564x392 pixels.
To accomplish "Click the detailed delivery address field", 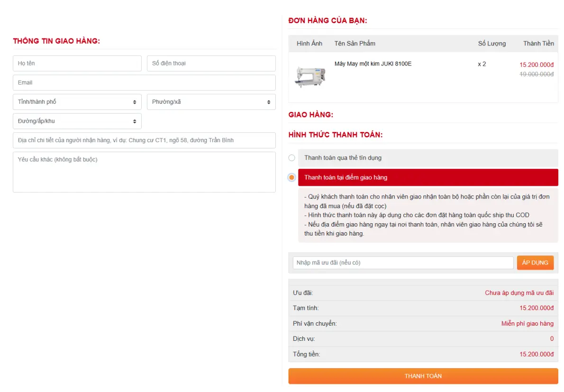I will click(144, 140).
